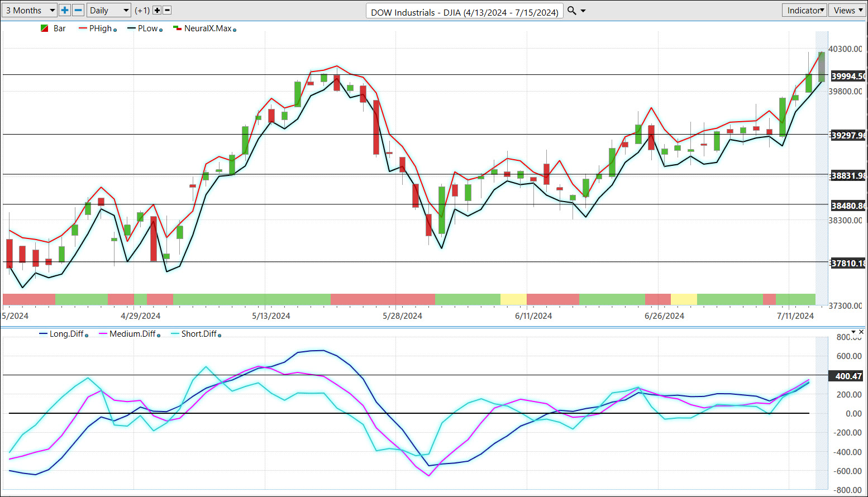The height and width of the screenshot is (497, 868).
Task: Click the black PLow line swatch
Action: pyautogui.click(x=131, y=28)
